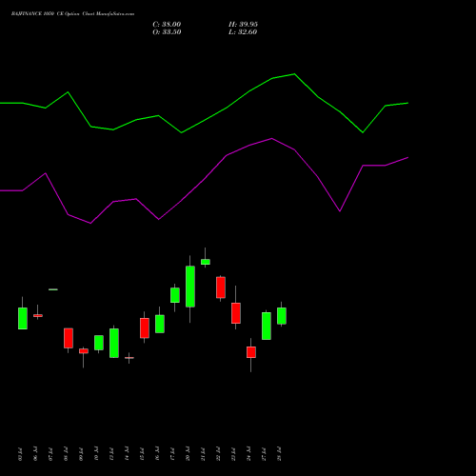The image size is (476, 476).
Task: Click the close value 'C: 38.00'
Action: click(167, 25)
